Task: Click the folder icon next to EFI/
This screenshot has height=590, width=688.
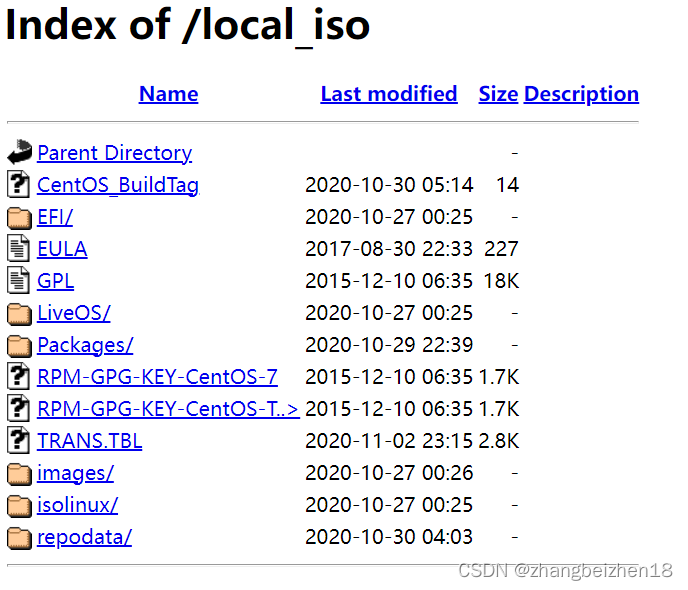Action: click(19, 217)
